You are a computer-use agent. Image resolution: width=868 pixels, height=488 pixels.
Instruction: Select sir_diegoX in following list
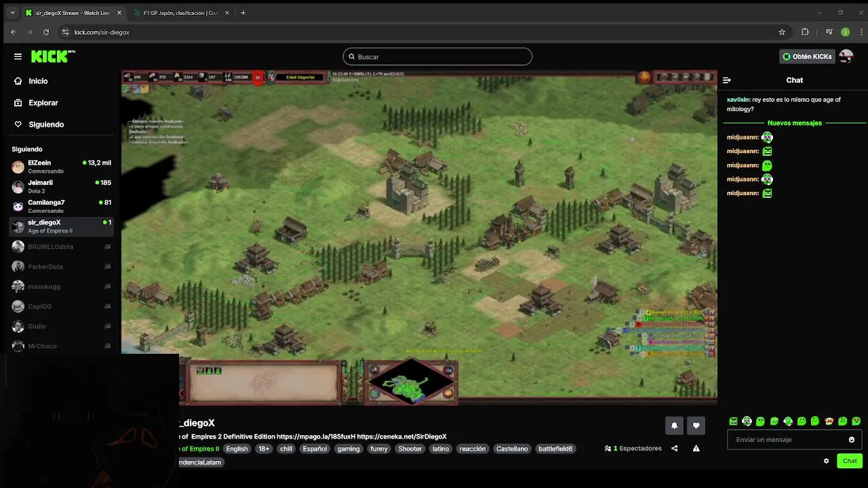[x=61, y=226]
